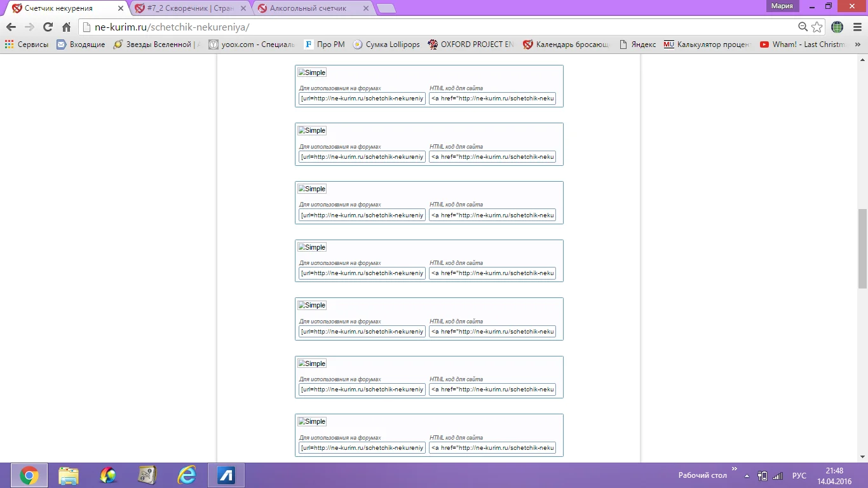The image size is (868, 488).
Task: Click the address bar with ne-kurim.ru URL
Action: 438,27
